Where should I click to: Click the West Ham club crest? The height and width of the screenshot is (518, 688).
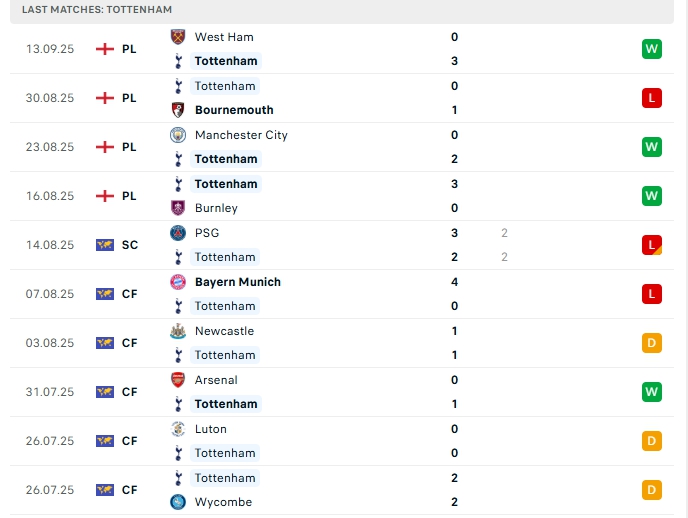click(178, 37)
